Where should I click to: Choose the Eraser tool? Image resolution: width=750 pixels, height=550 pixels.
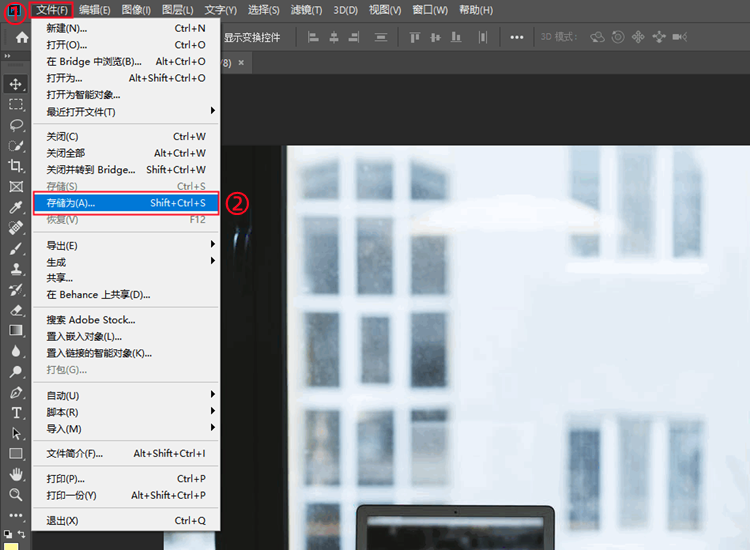click(x=16, y=310)
